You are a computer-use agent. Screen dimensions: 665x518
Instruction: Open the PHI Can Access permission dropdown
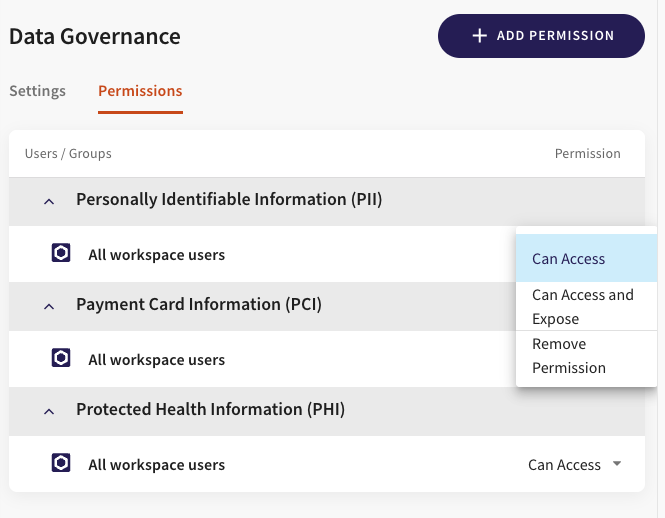coord(575,464)
